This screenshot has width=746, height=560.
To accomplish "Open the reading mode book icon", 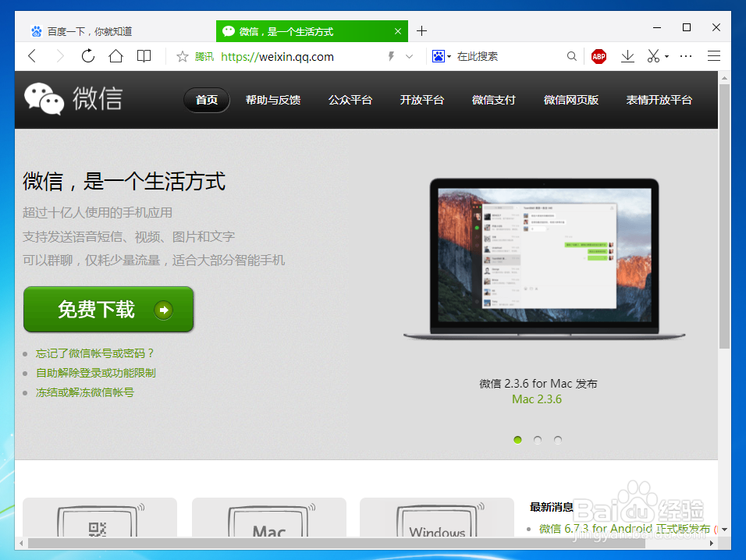I will pos(144,56).
